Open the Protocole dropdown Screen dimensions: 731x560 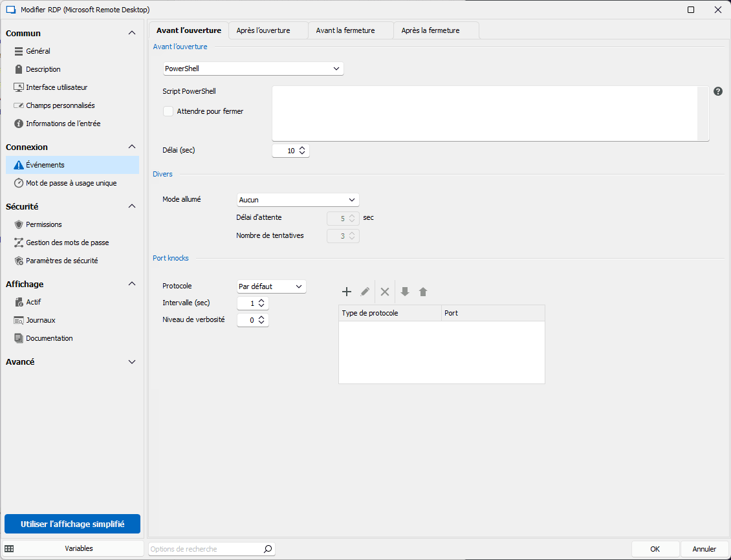coord(271,286)
